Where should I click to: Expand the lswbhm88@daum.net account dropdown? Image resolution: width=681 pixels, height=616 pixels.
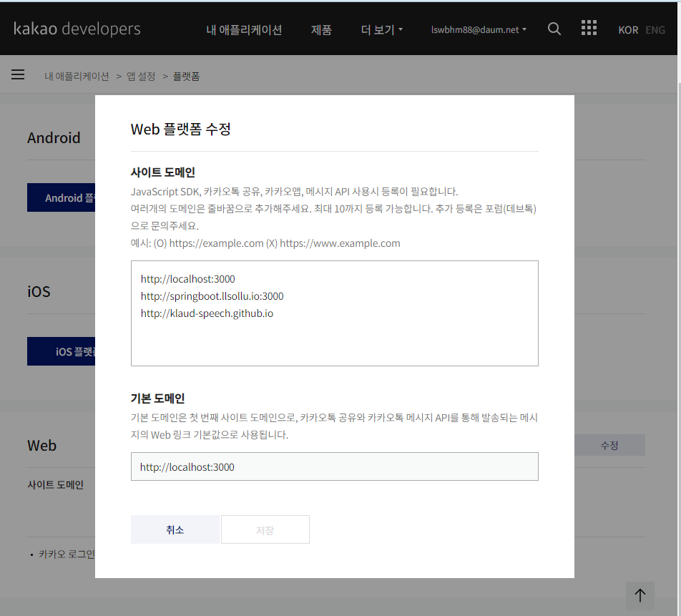click(479, 29)
